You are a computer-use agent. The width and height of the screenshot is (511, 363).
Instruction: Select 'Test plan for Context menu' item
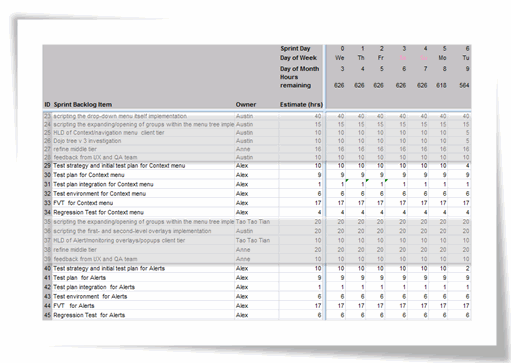point(89,175)
